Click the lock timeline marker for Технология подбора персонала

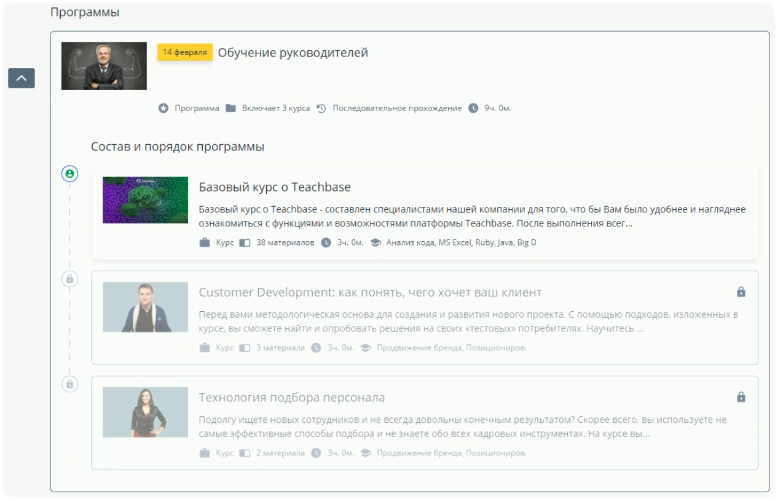69,384
